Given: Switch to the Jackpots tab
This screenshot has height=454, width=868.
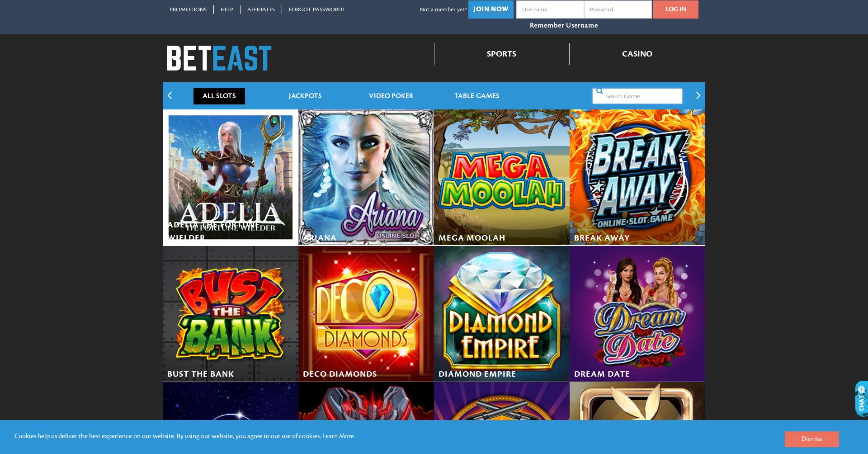Looking at the screenshot, I should 305,96.
